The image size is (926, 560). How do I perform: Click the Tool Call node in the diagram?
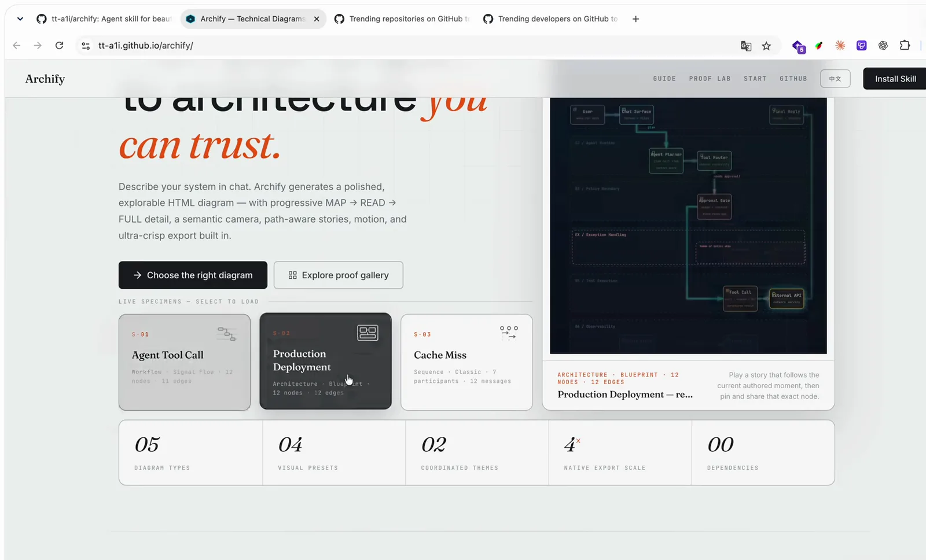coord(740,299)
